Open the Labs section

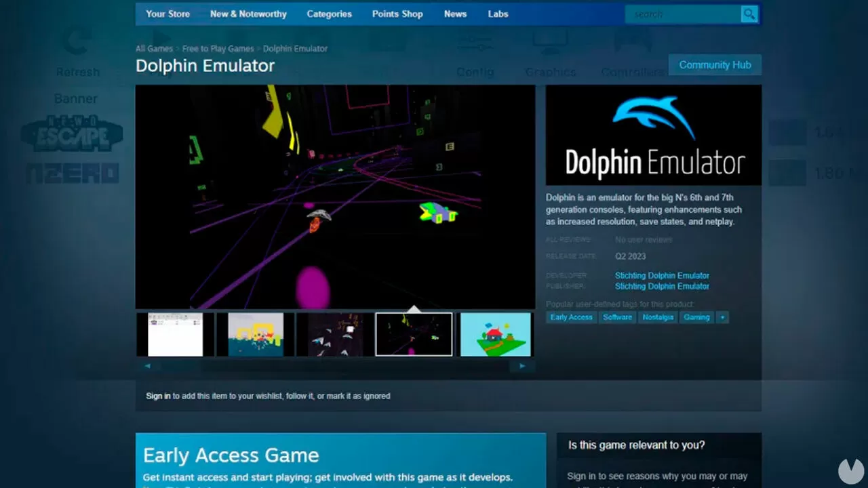[x=498, y=14]
